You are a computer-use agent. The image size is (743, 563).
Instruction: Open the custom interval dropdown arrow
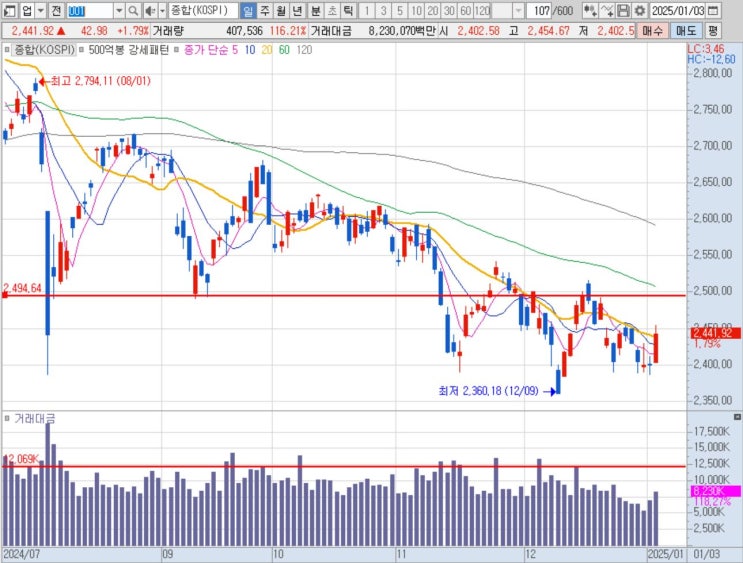click(518, 10)
